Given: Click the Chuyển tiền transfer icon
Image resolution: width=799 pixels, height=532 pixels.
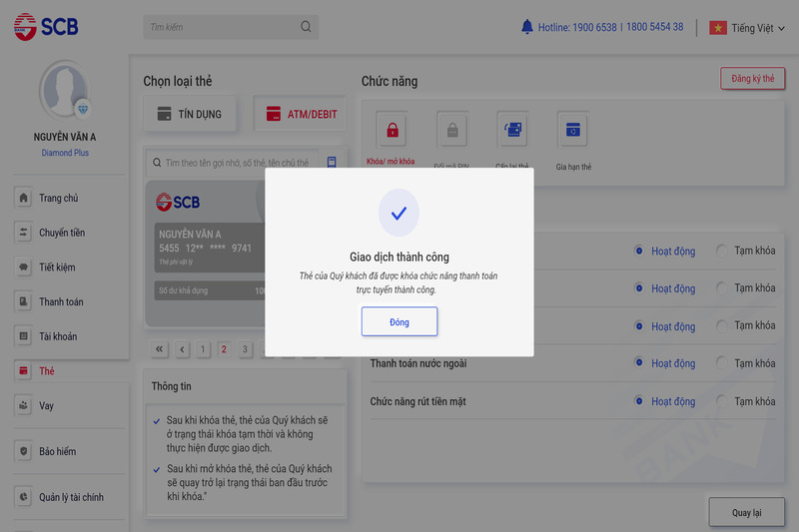Looking at the screenshot, I should coord(23,233).
